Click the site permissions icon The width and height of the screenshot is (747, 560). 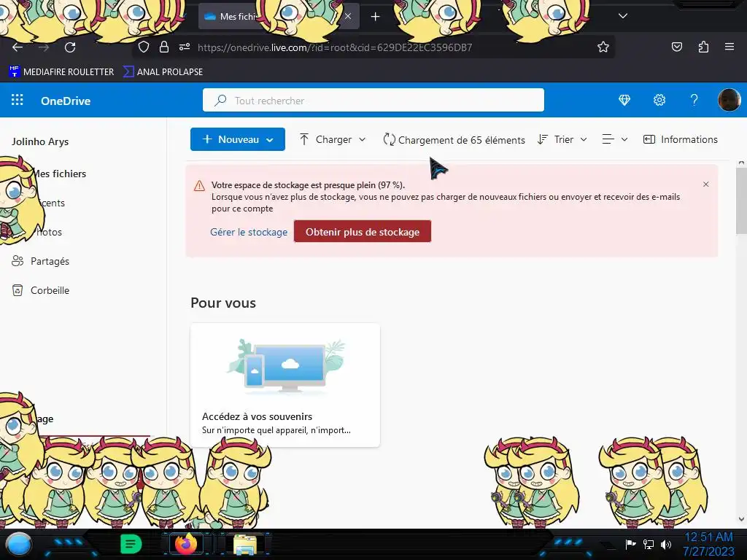point(185,47)
